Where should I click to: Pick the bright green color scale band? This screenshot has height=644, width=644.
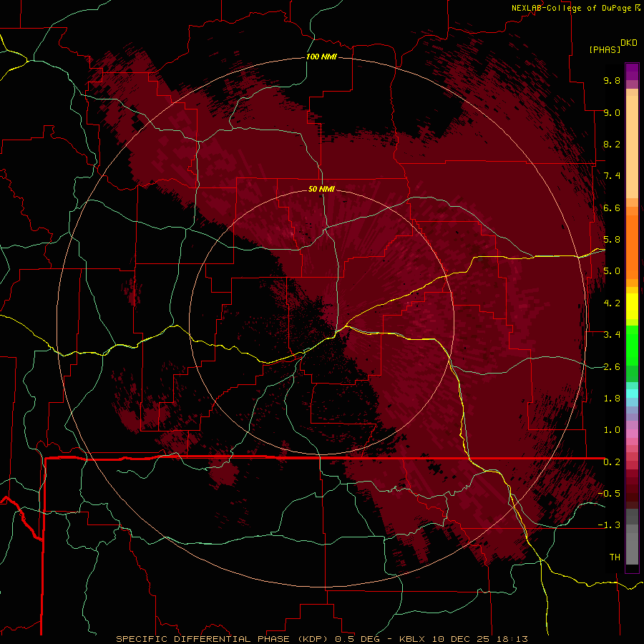point(632,345)
